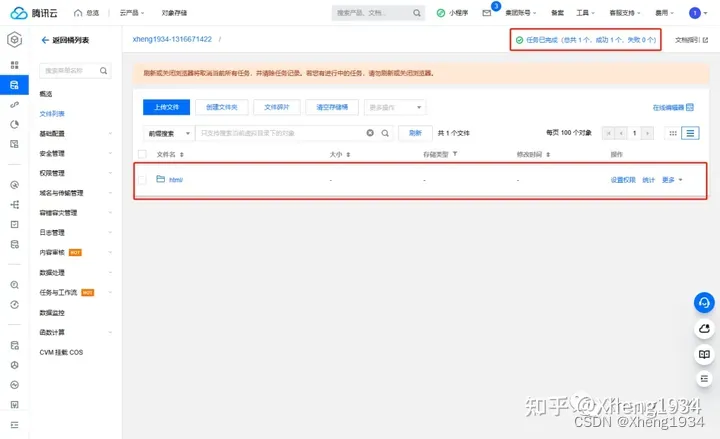The image size is (720, 439).
Task: Open the 集团账号 dropdown
Action: 520,13
